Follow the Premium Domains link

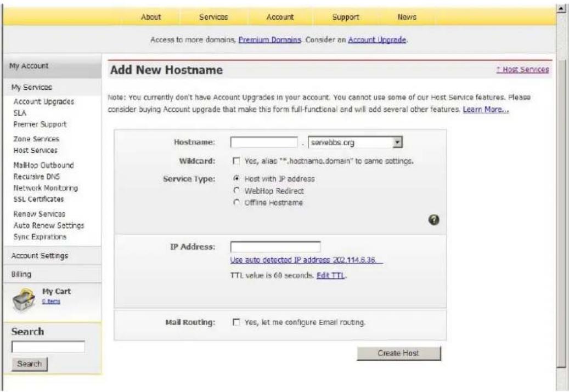pyautogui.click(x=269, y=40)
